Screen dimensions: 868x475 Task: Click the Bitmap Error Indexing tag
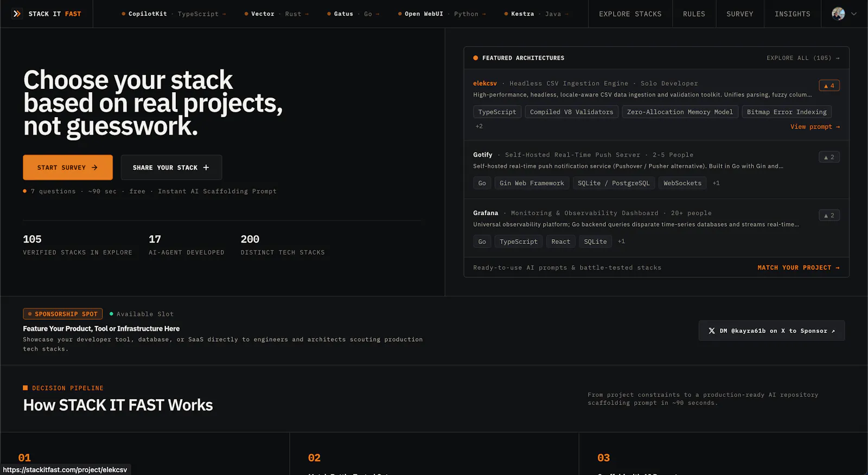[x=787, y=112]
